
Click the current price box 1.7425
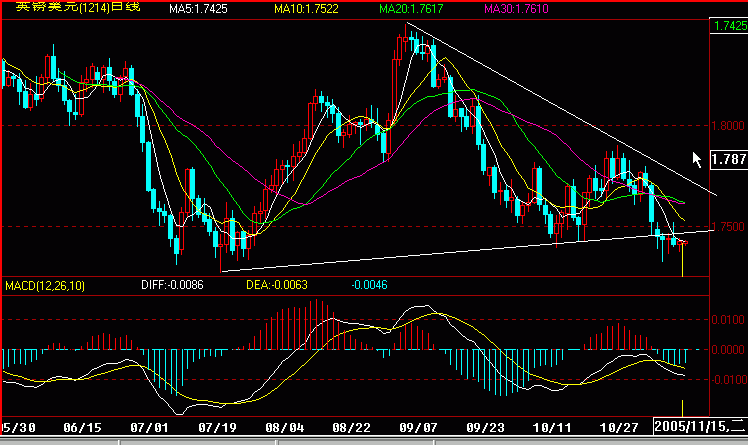click(729, 25)
